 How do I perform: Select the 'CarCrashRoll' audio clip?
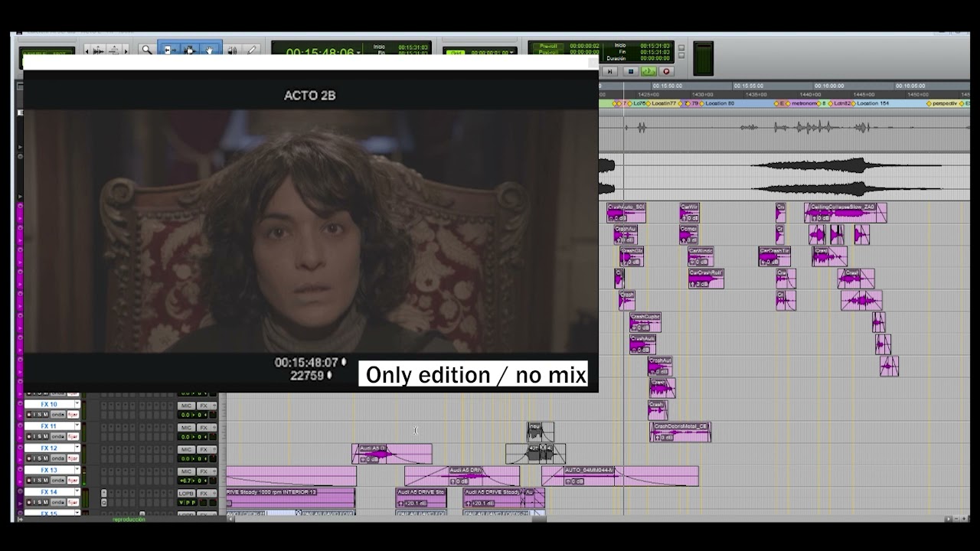coord(706,279)
